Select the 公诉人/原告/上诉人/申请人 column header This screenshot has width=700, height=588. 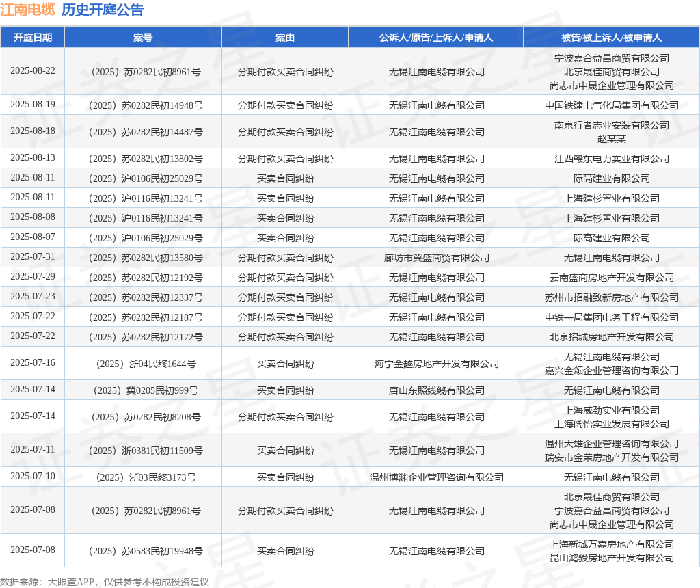coord(436,38)
